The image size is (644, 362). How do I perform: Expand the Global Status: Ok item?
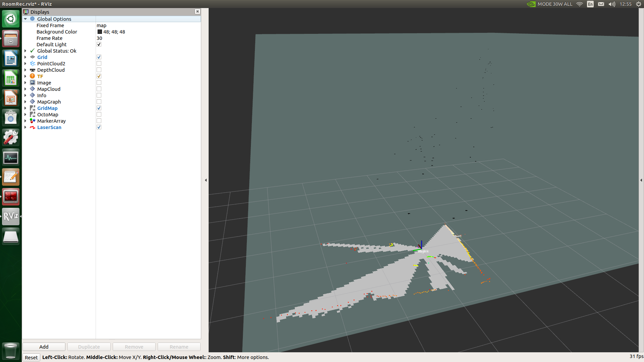point(25,51)
